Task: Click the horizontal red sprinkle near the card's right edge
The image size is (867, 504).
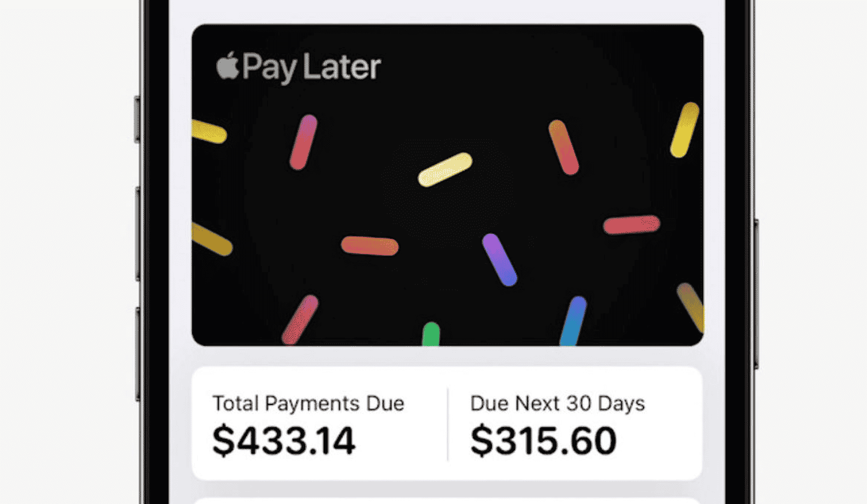Action: coord(631,224)
